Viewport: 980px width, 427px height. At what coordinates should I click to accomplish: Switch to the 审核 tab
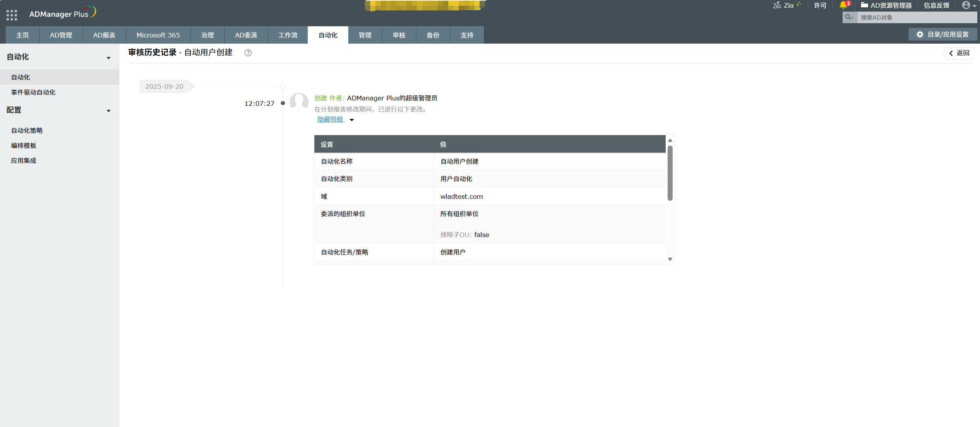[x=399, y=35]
